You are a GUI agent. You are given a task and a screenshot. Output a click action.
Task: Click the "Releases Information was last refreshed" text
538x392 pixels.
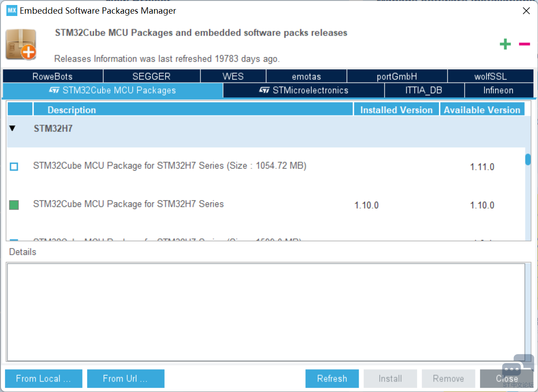(167, 59)
